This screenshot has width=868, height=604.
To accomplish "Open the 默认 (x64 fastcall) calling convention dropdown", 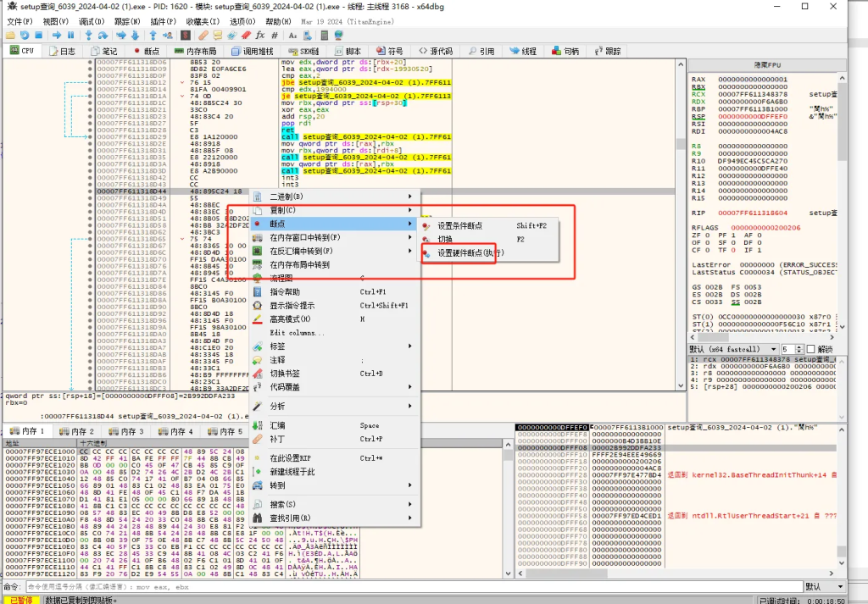I will pos(732,349).
